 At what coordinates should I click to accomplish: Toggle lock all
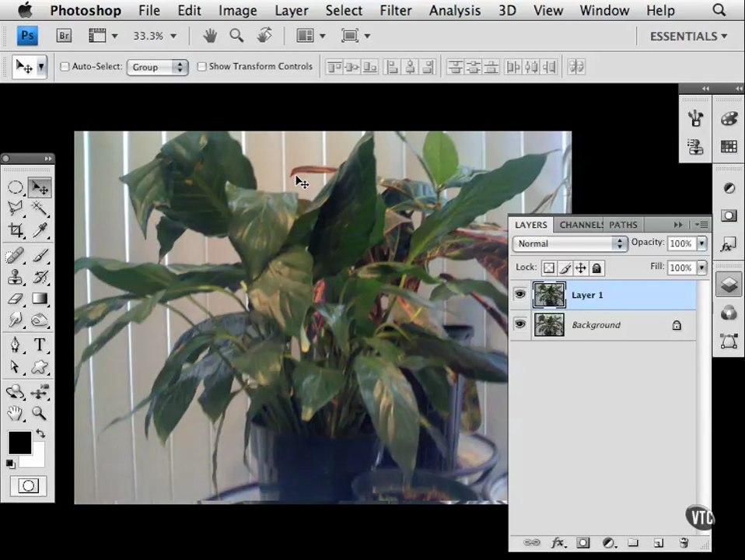point(596,268)
